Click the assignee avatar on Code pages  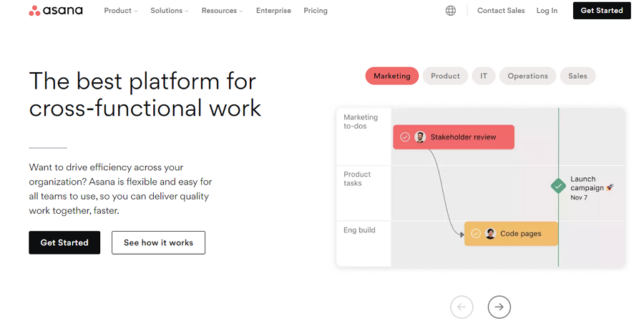490,234
